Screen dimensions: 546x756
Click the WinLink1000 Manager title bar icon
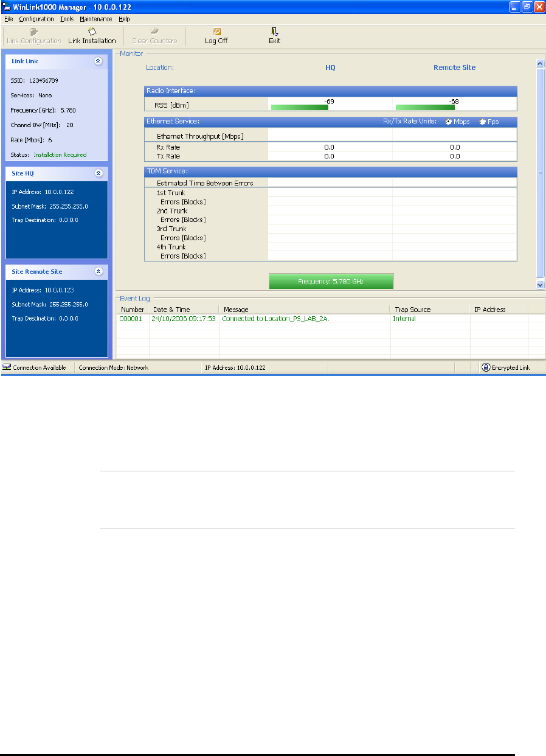click(7, 6)
